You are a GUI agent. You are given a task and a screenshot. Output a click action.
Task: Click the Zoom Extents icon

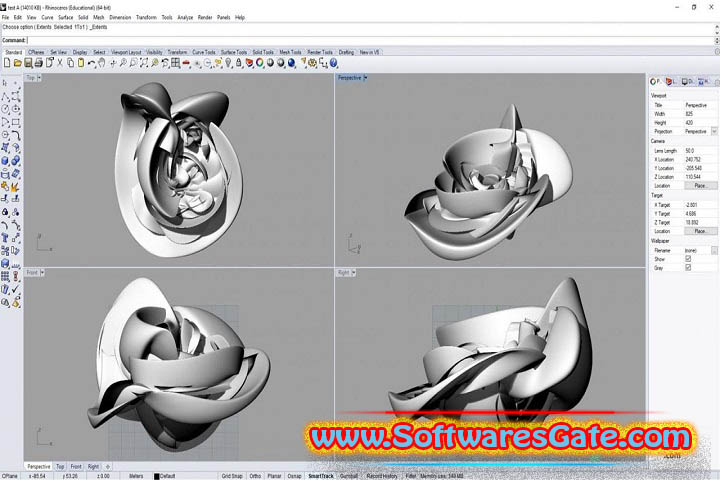point(144,63)
